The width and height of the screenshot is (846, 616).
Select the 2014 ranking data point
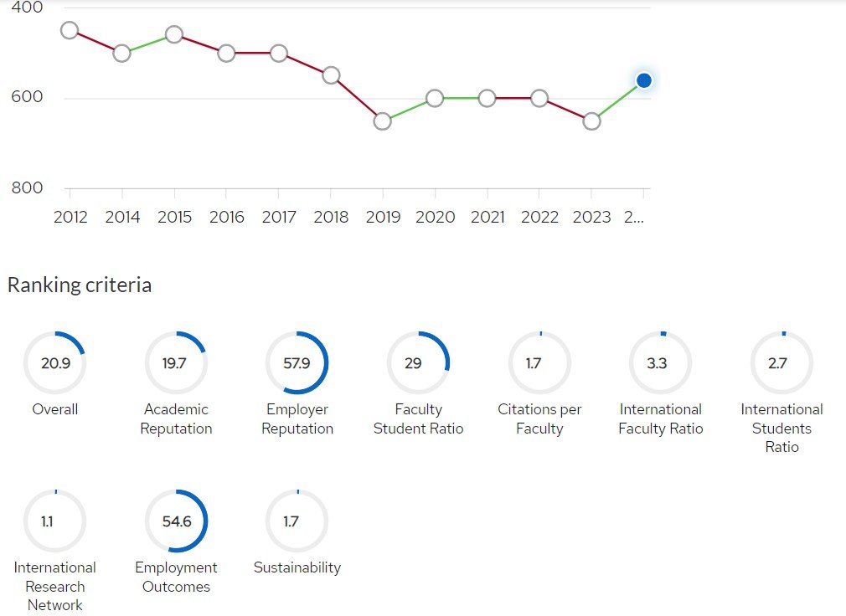coord(121,54)
